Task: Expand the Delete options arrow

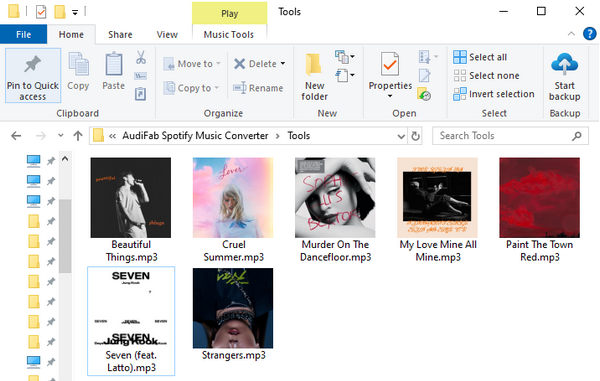Action: click(x=283, y=64)
